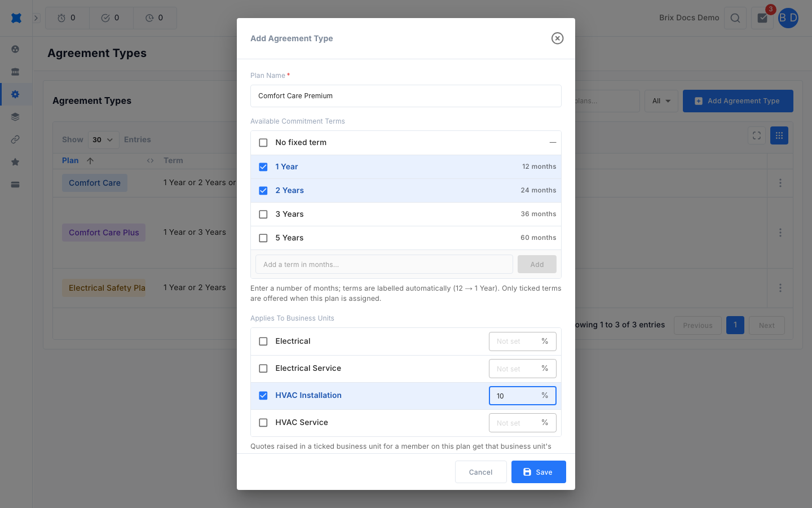
Task: Click the check-clock counter icon
Action: point(105,18)
